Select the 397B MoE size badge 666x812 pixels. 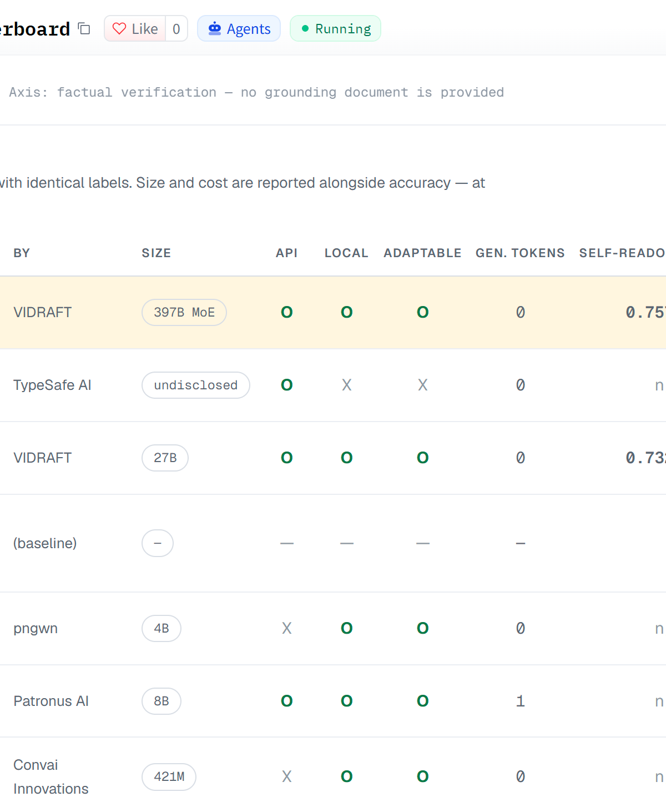tap(184, 312)
